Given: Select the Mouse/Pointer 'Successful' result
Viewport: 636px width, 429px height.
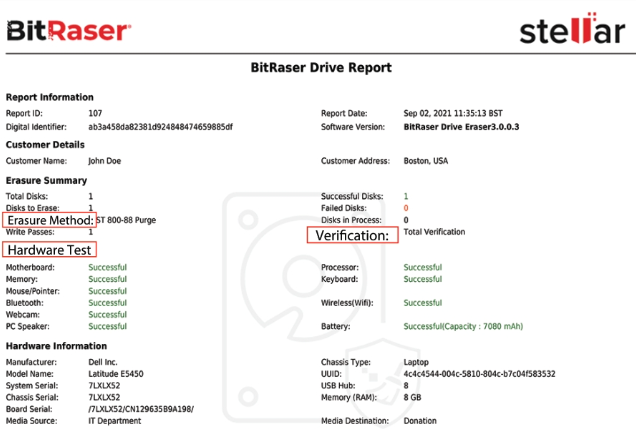Looking at the screenshot, I should [x=107, y=291].
